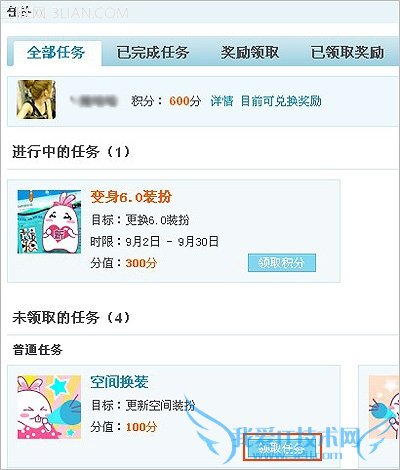This screenshot has height=470, width=400.
Task: Click the 600分 points value
Action: [185, 101]
